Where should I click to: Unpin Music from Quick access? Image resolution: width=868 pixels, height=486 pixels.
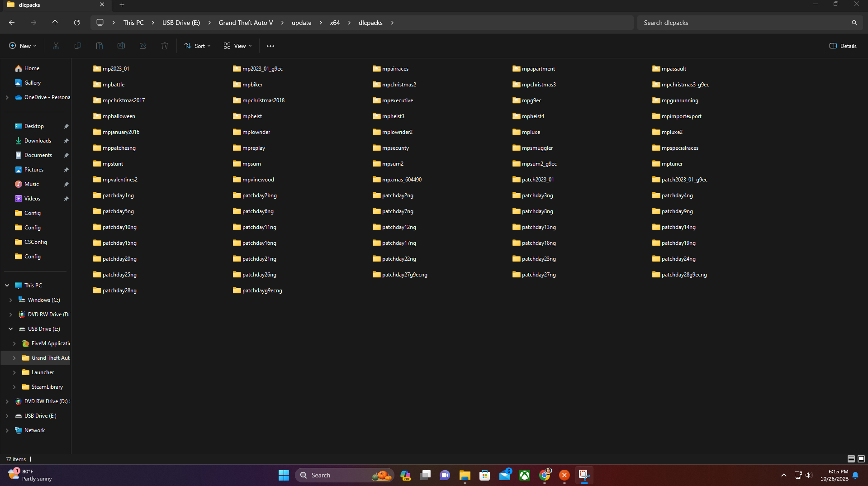pos(66,184)
